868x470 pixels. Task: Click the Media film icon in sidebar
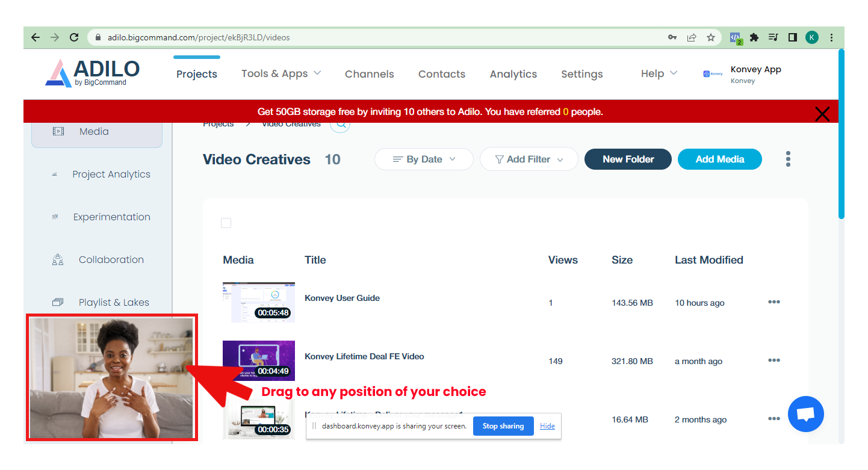(58, 131)
